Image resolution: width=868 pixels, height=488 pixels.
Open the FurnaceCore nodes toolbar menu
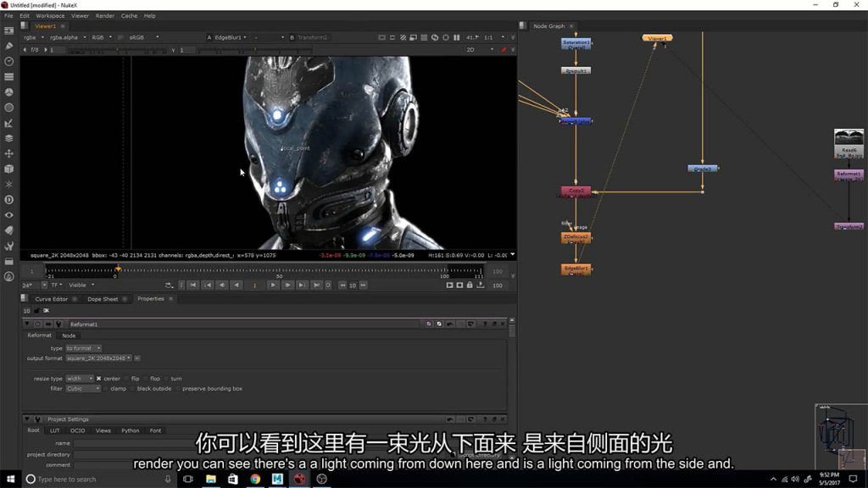8,277
